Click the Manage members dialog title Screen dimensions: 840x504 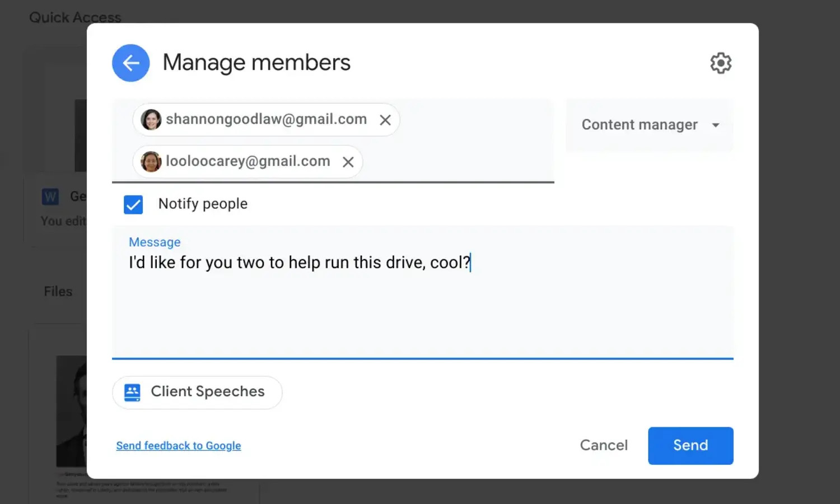[x=256, y=63]
